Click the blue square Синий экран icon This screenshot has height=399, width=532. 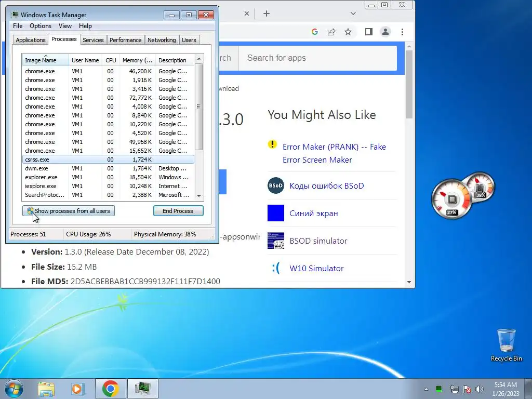pos(276,213)
